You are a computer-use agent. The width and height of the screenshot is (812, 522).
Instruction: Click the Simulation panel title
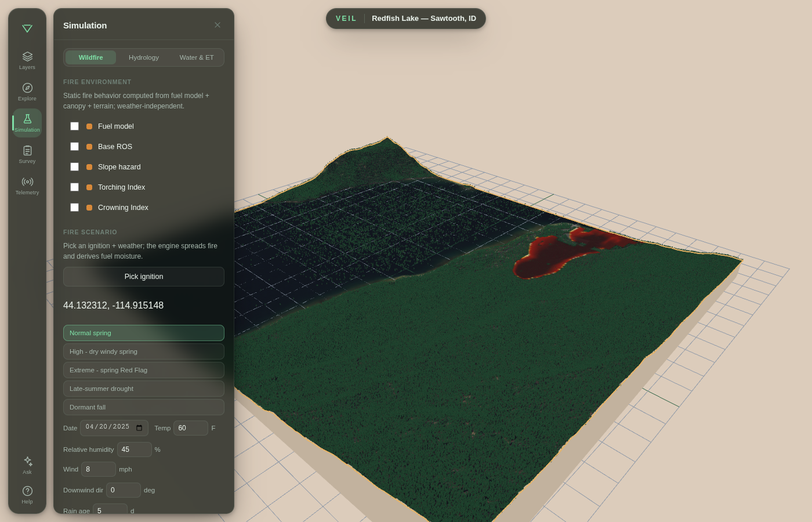85,26
